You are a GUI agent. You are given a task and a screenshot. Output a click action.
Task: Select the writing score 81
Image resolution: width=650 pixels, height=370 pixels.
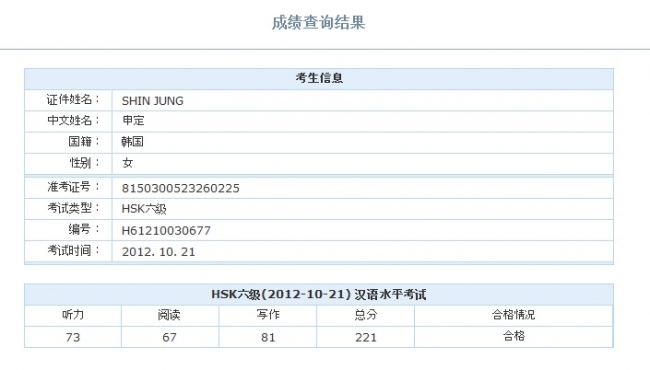click(x=268, y=337)
